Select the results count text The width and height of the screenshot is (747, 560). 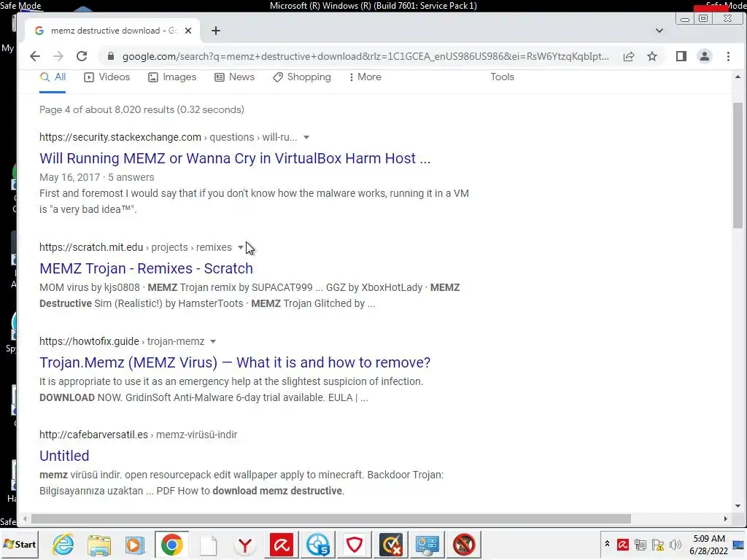click(x=142, y=109)
